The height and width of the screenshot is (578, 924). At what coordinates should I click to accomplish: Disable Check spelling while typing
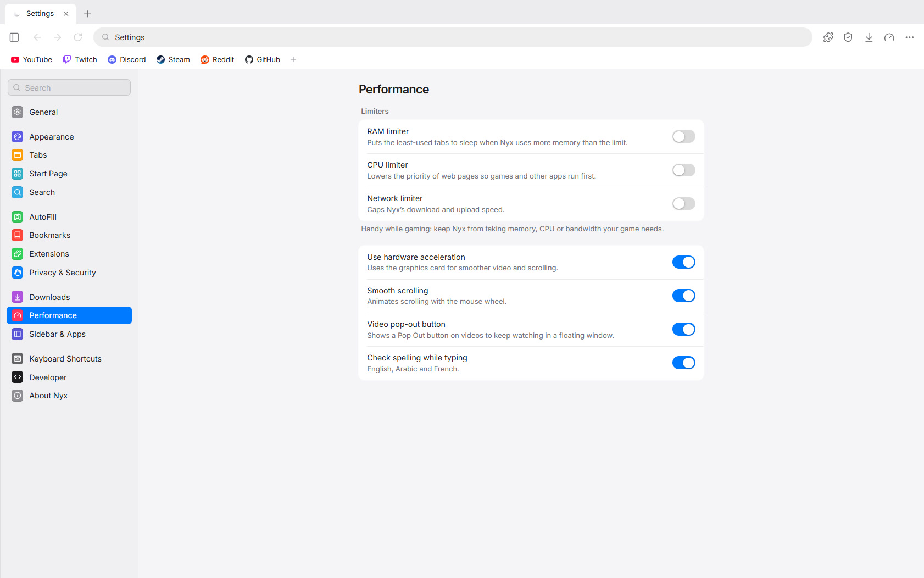[x=684, y=363]
